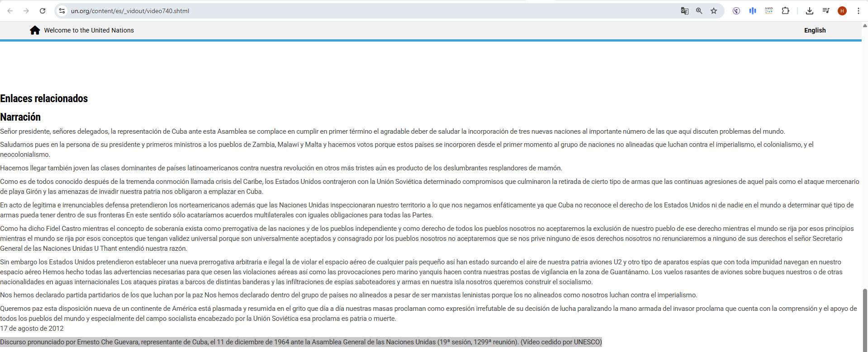Click the browser forward arrow

tap(26, 11)
